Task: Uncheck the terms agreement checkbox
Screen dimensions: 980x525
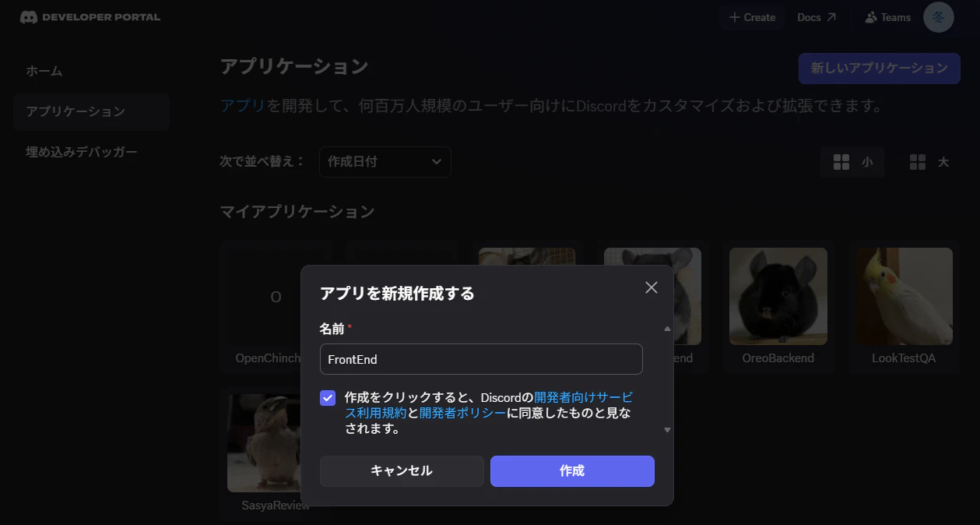Action: pos(328,398)
